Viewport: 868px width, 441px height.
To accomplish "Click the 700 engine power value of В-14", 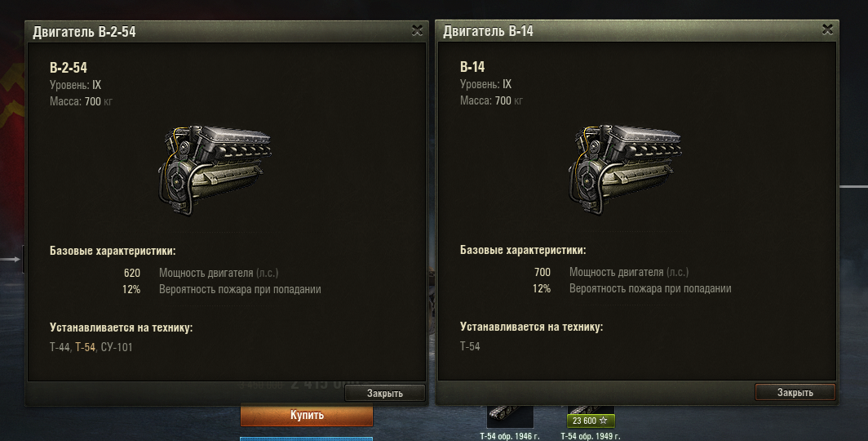I will pyautogui.click(x=542, y=272).
